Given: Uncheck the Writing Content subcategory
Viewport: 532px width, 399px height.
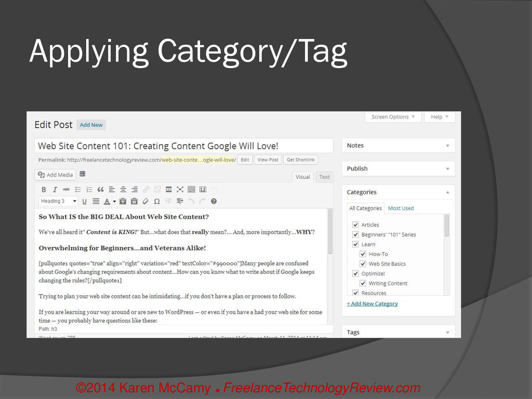Looking at the screenshot, I should pyautogui.click(x=363, y=283).
